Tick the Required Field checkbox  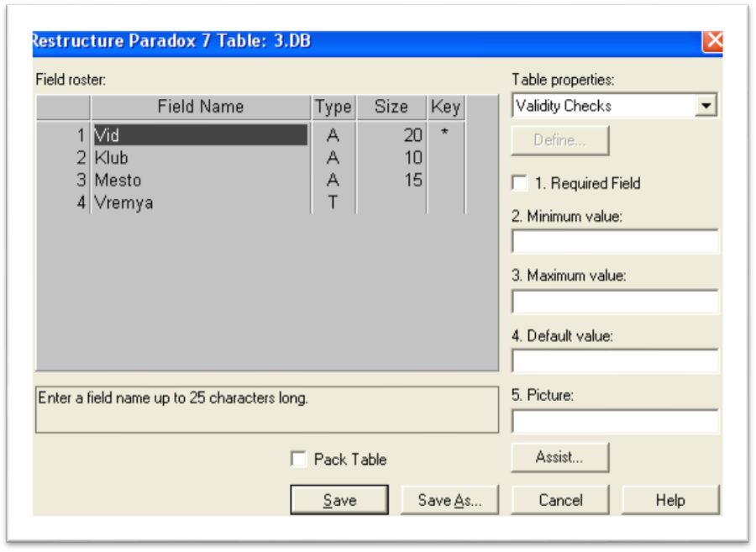click(520, 183)
